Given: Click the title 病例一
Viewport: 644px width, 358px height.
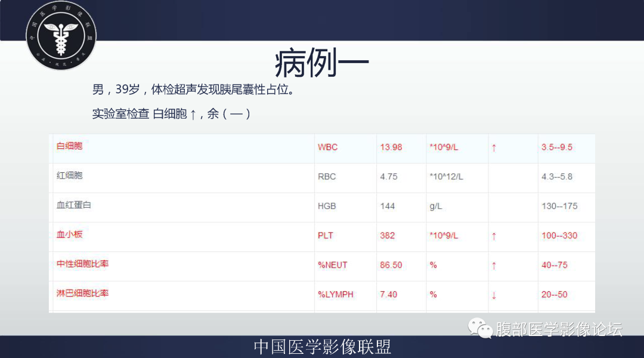Looking at the screenshot, I should 321,63.
